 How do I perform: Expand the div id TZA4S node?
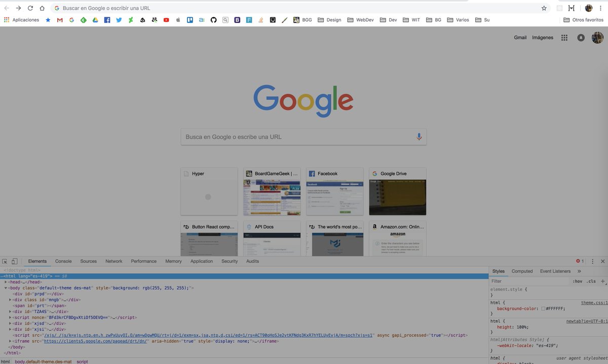(10, 311)
